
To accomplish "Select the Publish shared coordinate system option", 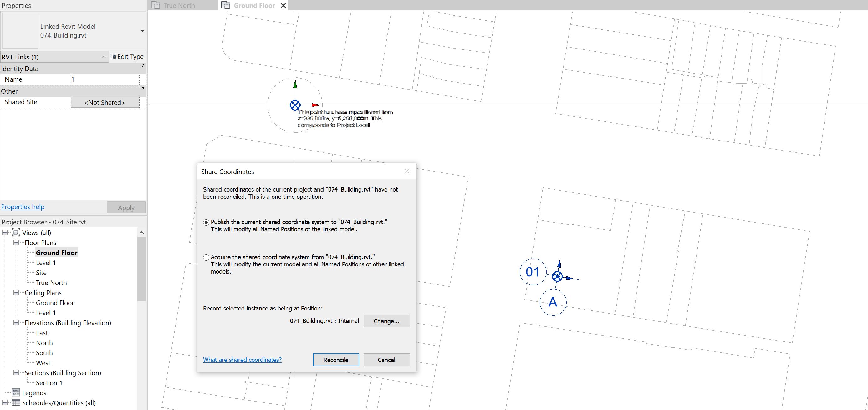I will coord(206,222).
